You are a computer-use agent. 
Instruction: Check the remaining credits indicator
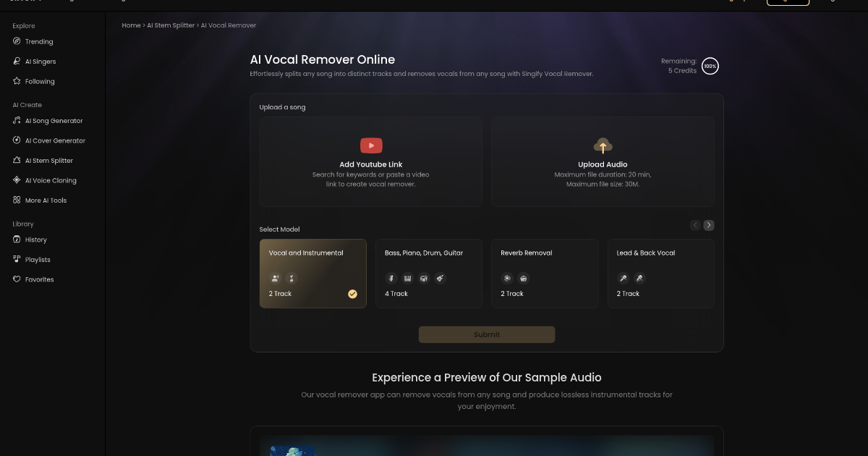coord(710,66)
